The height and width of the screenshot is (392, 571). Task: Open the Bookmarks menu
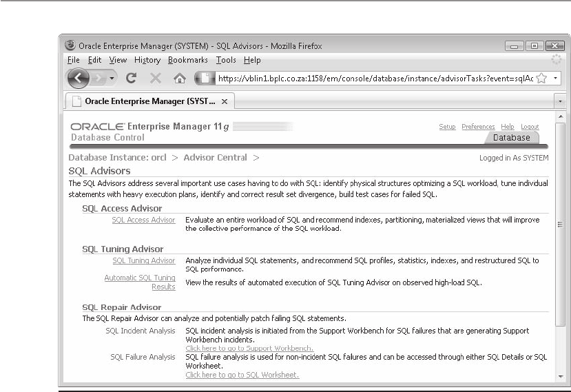188,60
